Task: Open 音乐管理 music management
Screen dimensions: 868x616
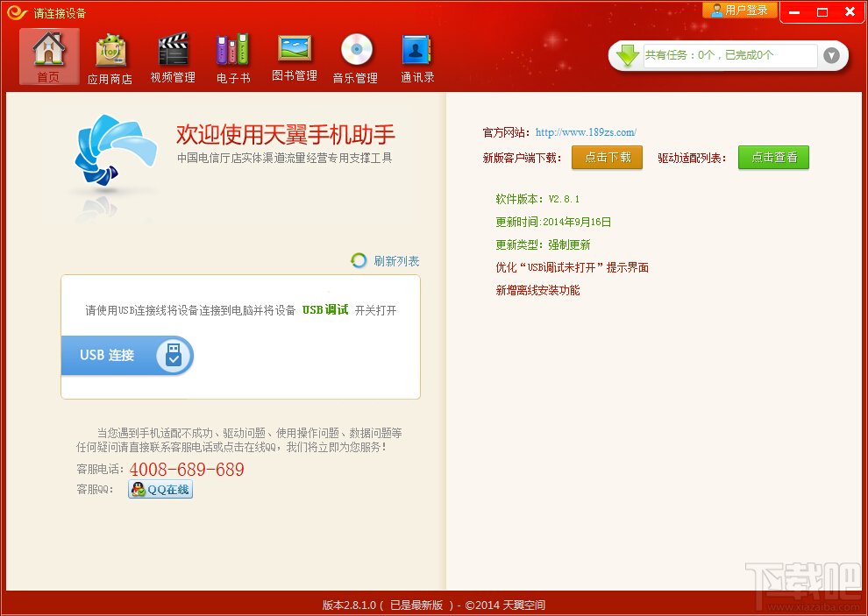Action: click(355, 59)
